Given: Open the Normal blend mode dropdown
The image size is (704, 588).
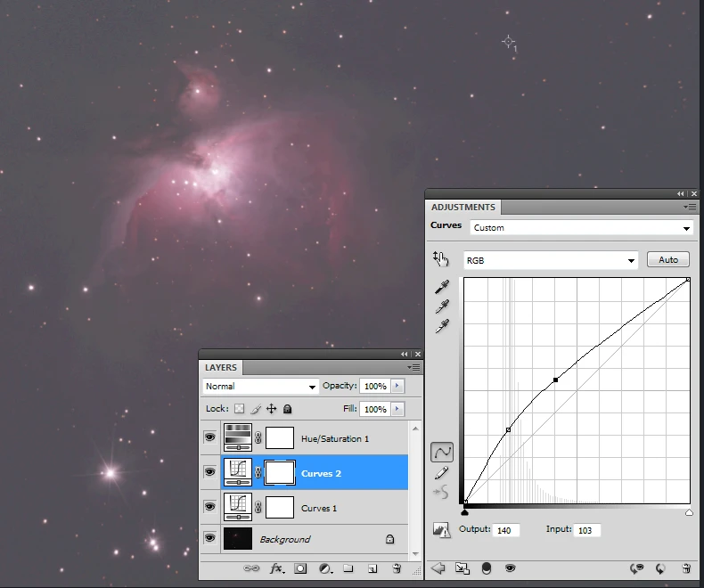Looking at the screenshot, I should [260, 387].
